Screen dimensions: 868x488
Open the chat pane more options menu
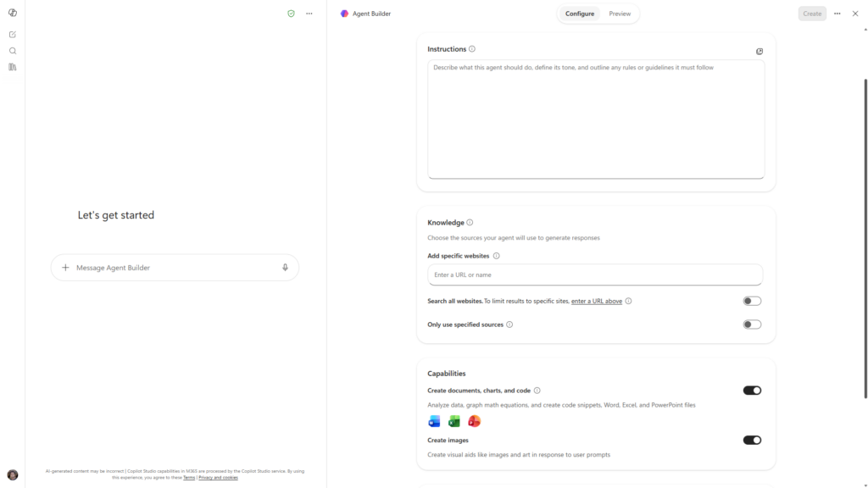point(309,14)
